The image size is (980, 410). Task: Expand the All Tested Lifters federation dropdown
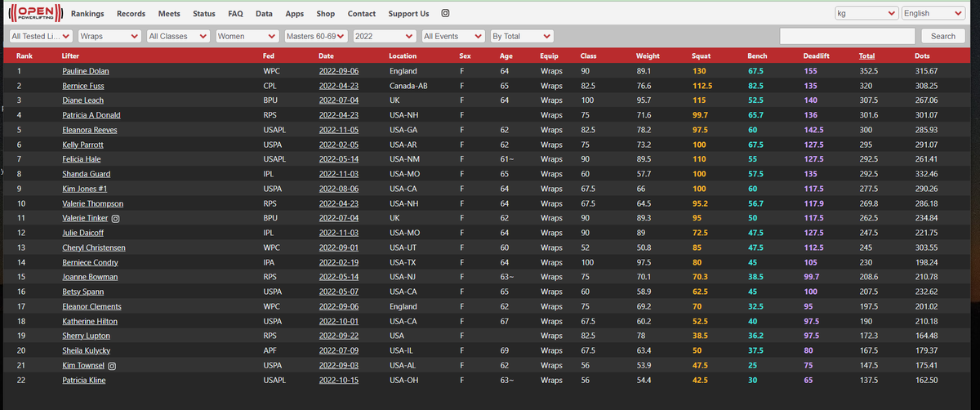click(x=40, y=36)
